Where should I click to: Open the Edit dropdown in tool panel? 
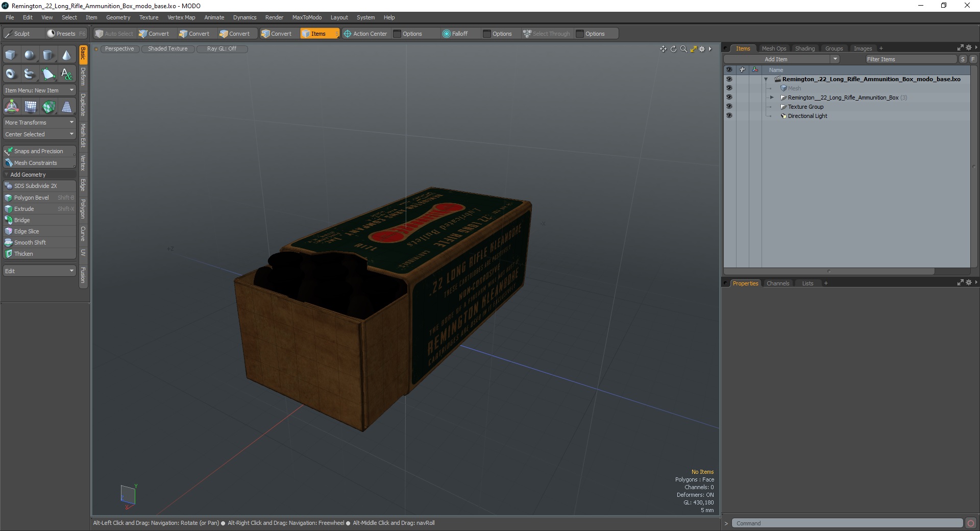click(x=39, y=271)
